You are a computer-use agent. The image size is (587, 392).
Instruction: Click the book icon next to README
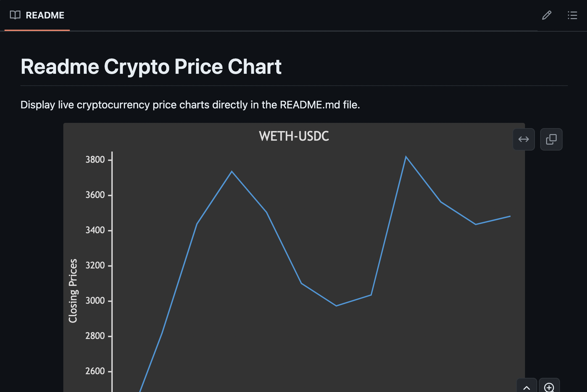pyautogui.click(x=15, y=15)
